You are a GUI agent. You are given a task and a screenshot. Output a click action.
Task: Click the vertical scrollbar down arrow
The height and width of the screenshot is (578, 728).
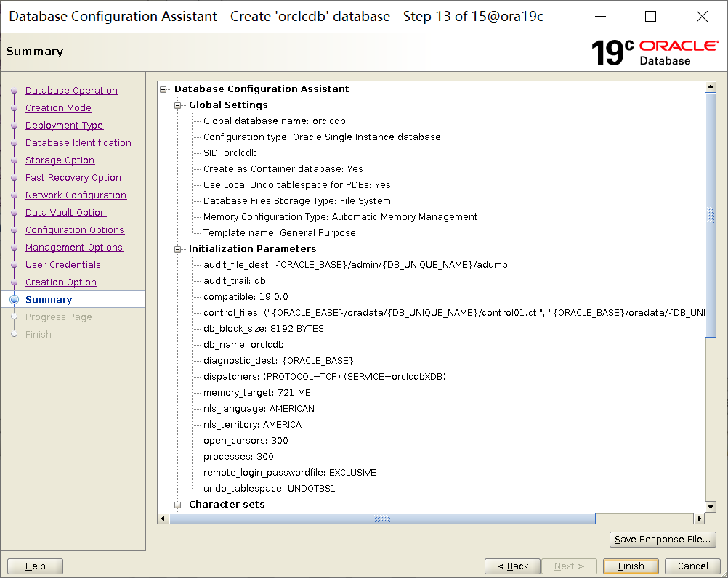(711, 506)
